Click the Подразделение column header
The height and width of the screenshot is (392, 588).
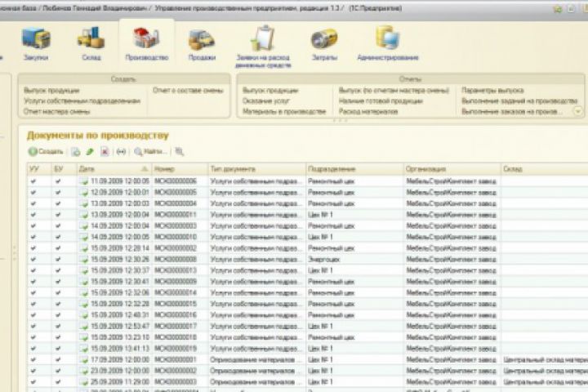click(354, 169)
